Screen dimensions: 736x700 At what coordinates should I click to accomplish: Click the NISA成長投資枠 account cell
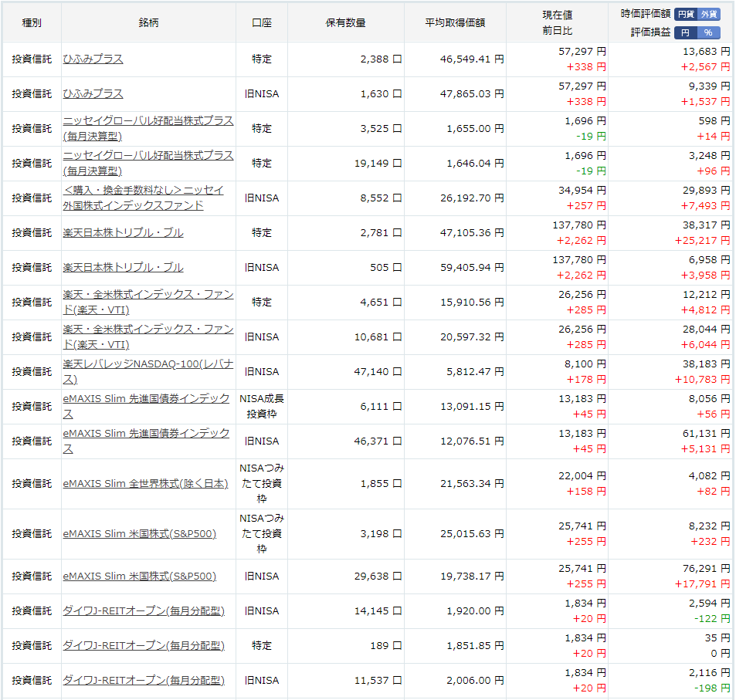262,406
